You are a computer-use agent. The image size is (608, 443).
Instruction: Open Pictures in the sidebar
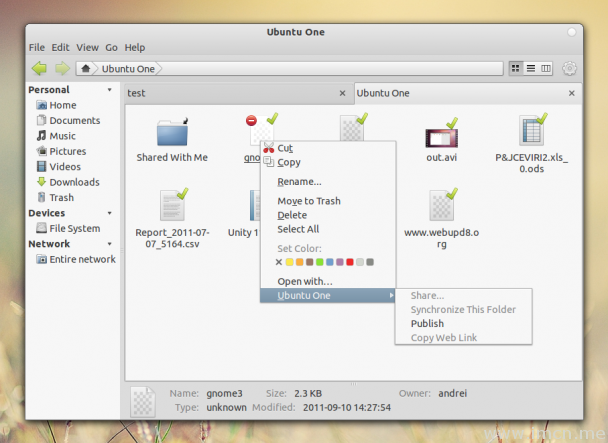(x=61, y=151)
